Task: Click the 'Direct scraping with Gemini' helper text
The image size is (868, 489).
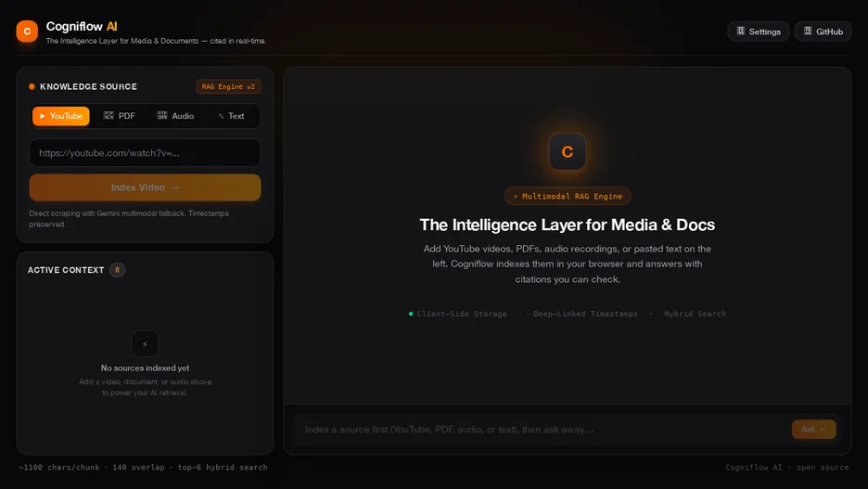Action: click(129, 219)
